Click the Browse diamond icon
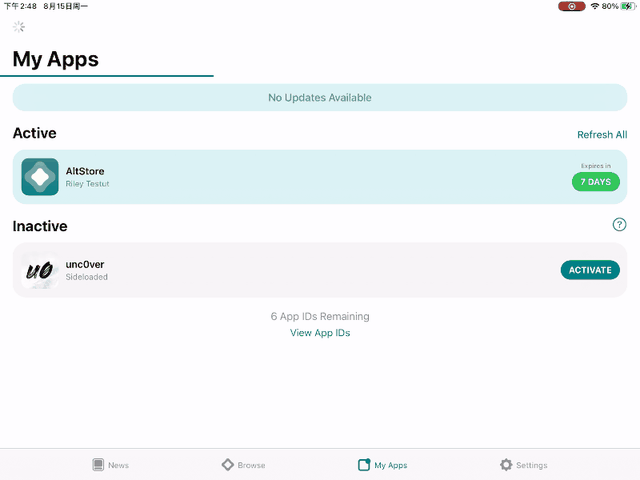 point(228,464)
